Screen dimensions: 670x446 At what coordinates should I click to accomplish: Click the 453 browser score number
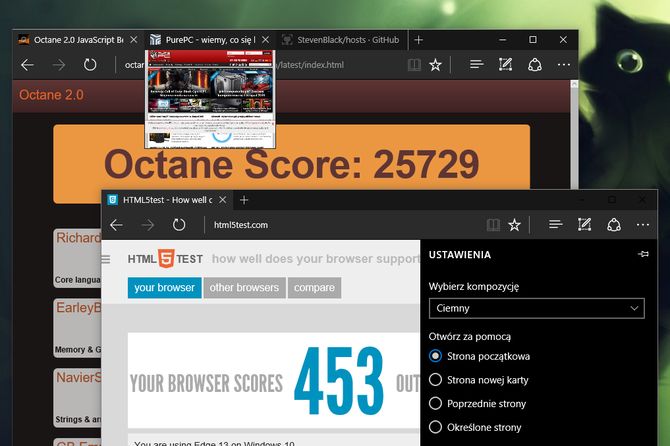pos(339,381)
